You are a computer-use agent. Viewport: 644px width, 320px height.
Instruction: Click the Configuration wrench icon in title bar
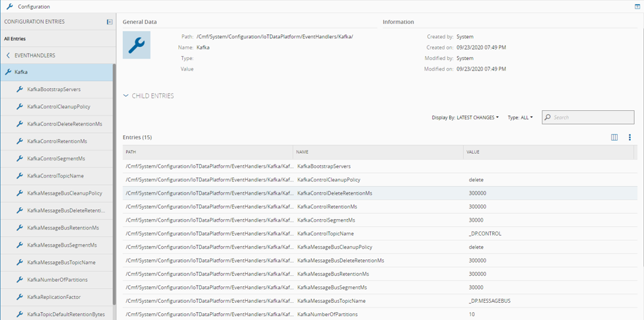click(x=9, y=7)
